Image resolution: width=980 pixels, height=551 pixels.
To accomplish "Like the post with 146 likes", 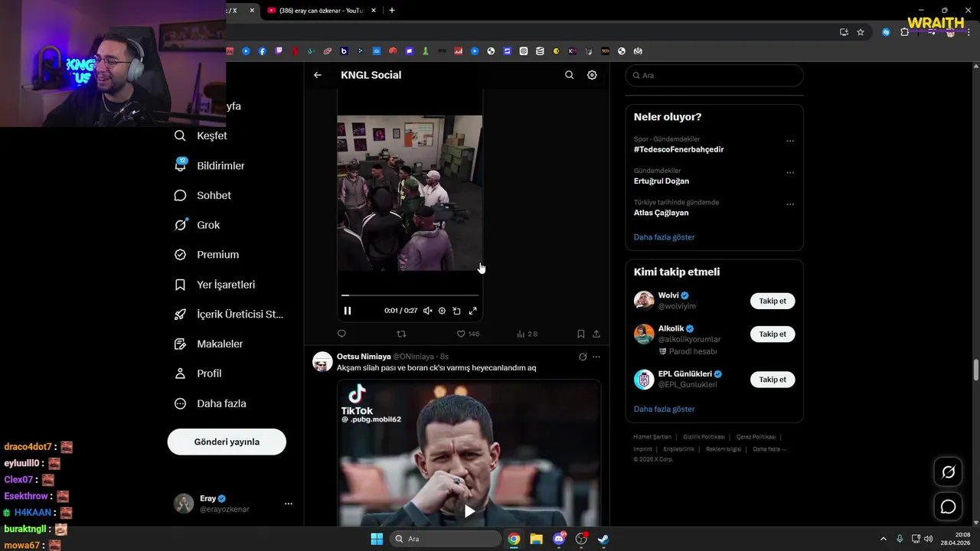I will 468,334.
